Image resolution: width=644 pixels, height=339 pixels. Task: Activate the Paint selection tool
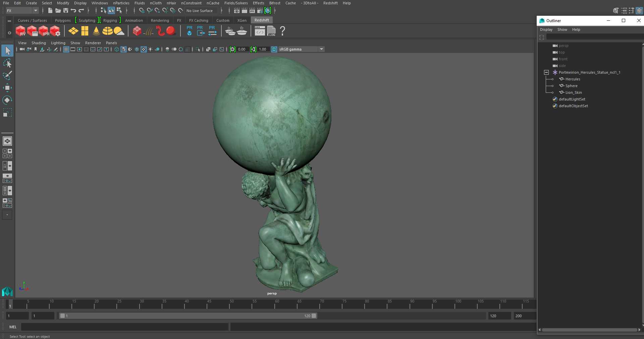[x=7, y=75]
